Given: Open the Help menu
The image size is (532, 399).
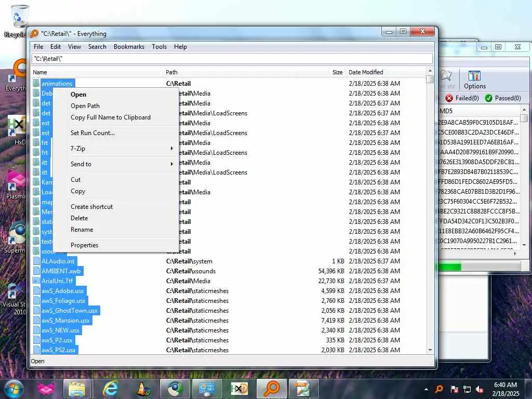Looking at the screenshot, I should coord(180,47).
